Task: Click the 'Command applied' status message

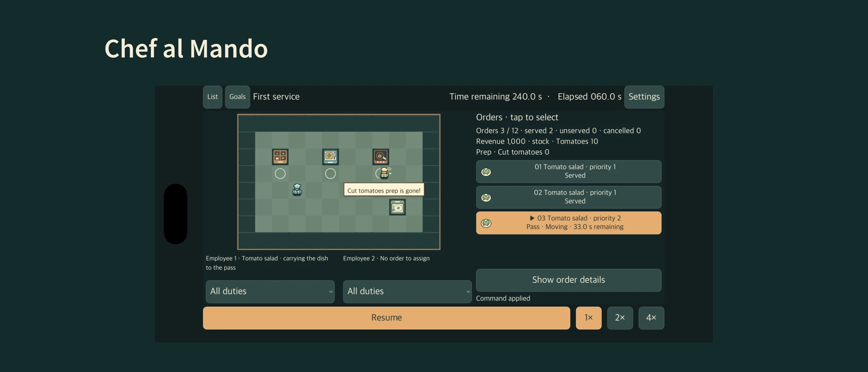Action: tap(503, 298)
